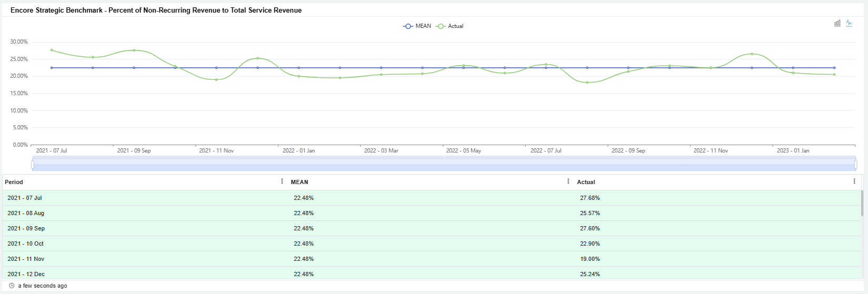Click the table's vertical scrollbar thumb
Screen dimensions: 868x294
click(x=862, y=203)
